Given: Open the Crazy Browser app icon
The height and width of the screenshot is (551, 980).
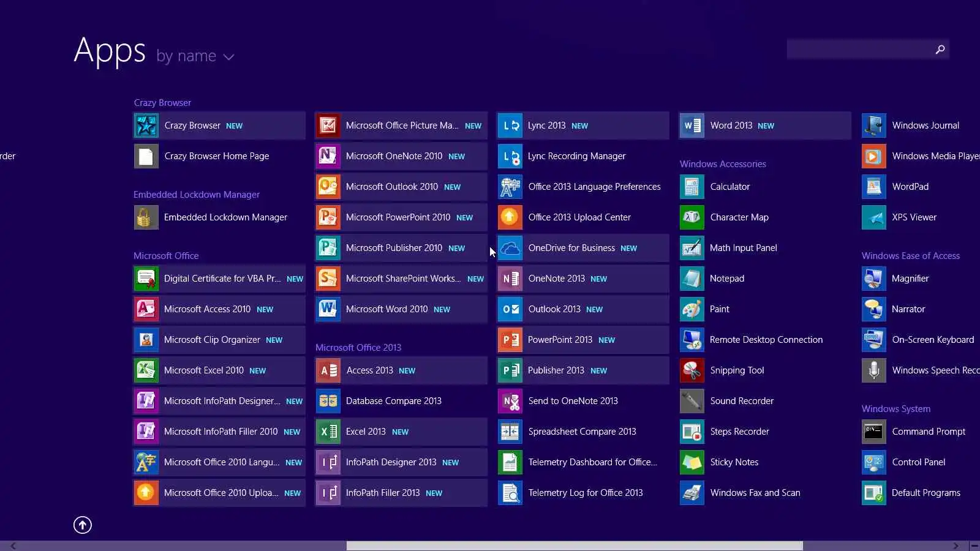Looking at the screenshot, I should (146, 126).
